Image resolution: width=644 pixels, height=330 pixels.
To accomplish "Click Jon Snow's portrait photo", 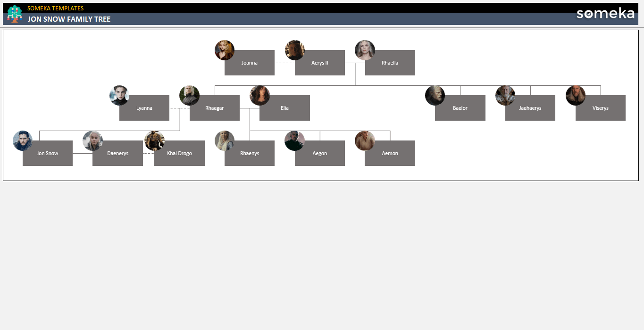I will [x=23, y=140].
